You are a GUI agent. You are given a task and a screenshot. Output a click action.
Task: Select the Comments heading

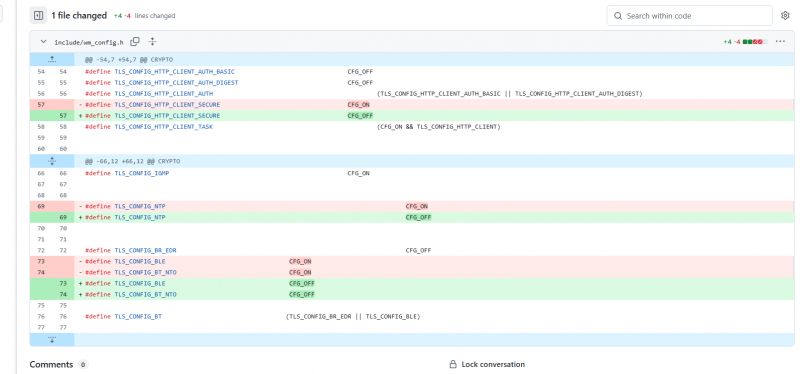(x=51, y=364)
